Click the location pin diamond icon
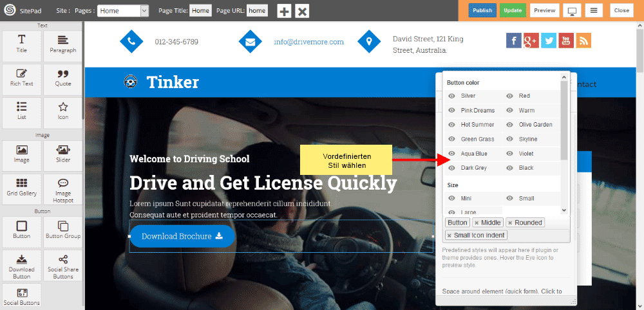The image size is (644, 310). click(369, 41)
